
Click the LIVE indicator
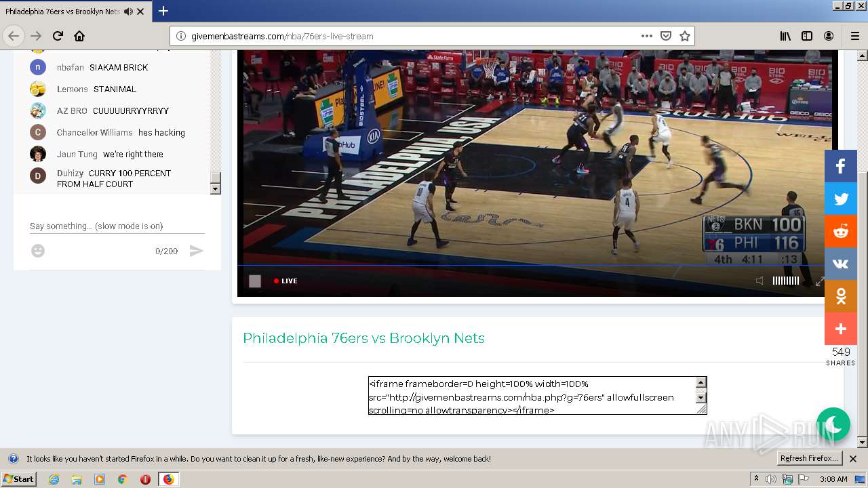pos(285,281)
